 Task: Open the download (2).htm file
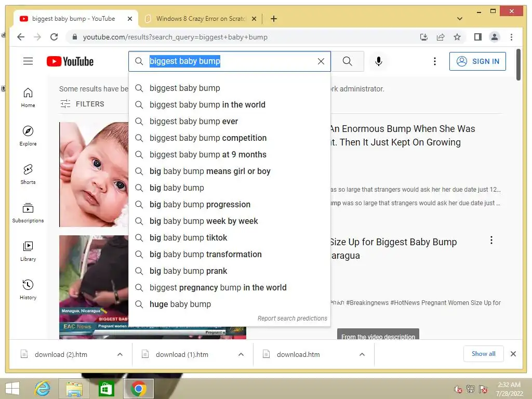(x=61, y=354)
